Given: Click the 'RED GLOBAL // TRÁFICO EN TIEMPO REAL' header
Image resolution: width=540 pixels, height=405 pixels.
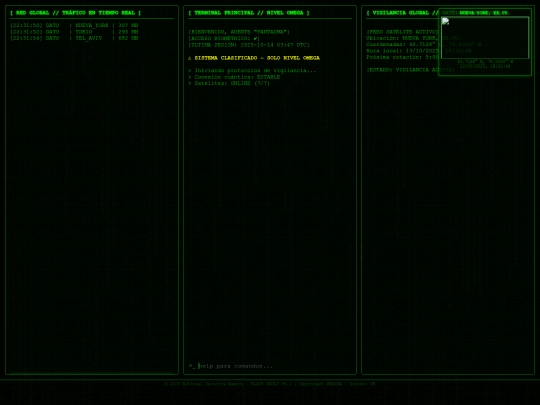Looking at the screenshot, I should [75, 13].
